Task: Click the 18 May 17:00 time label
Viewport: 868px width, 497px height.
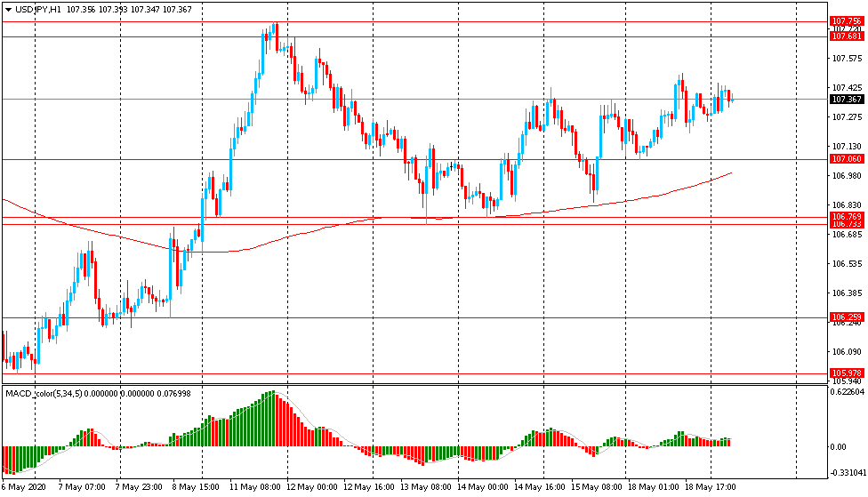Action: (711, 487)
